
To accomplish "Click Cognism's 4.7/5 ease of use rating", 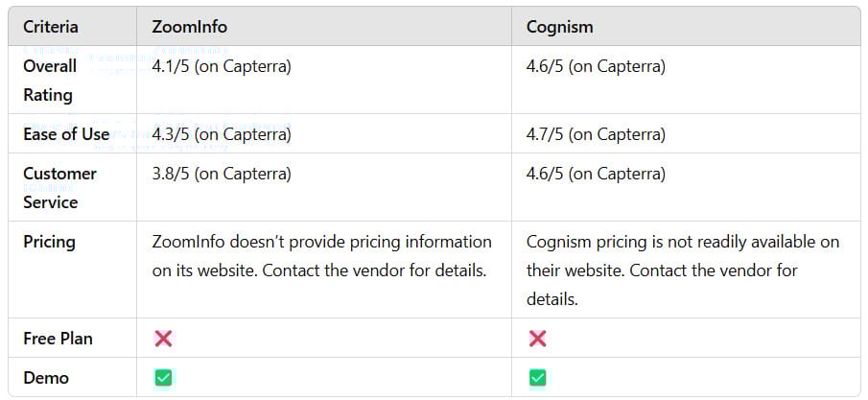I will [x=596, y=134].
